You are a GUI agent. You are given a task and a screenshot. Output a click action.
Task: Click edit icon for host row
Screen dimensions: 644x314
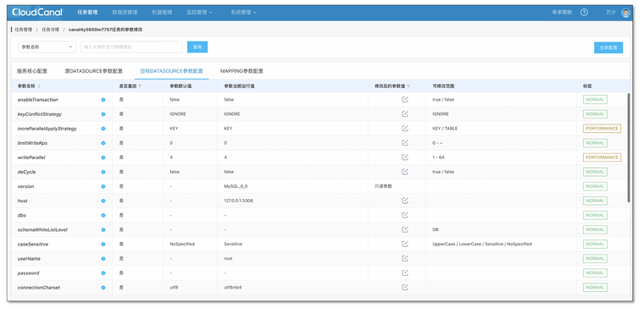[x=405, y=201]
